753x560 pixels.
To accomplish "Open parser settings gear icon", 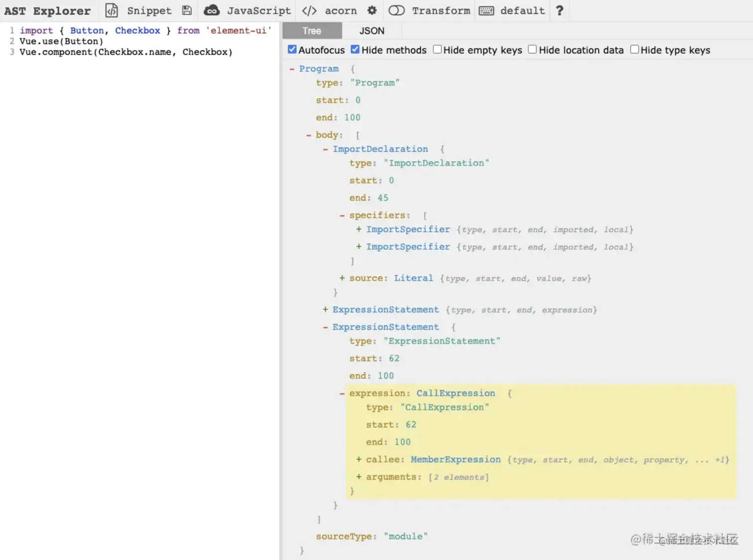I will coord(372,10).
